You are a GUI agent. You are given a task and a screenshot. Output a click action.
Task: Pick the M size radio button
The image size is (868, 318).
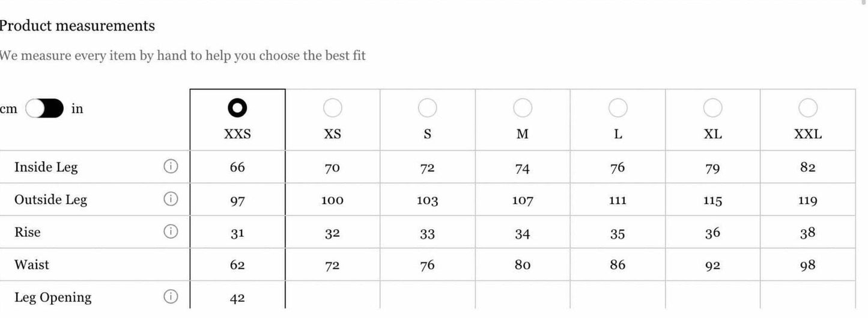coord(523,108)
